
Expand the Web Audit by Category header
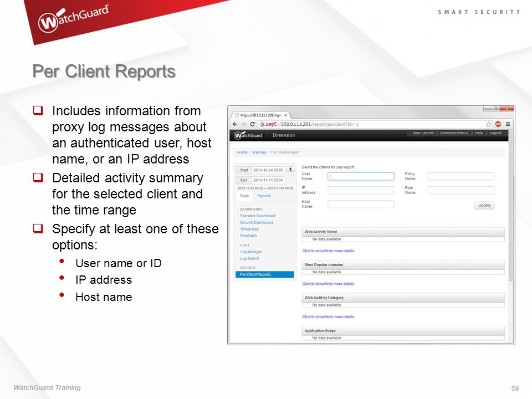[403, 298]
